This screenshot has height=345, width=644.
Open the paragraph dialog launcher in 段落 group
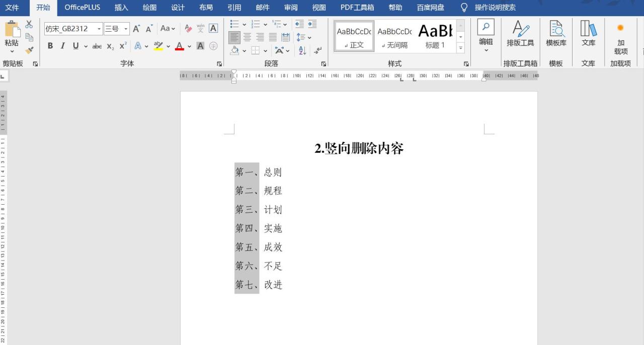pyautogui.click(x=324, y=64)
